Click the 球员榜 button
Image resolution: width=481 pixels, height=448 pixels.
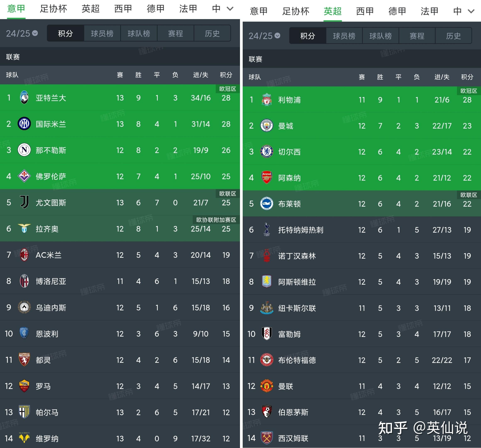coord(102,34)
